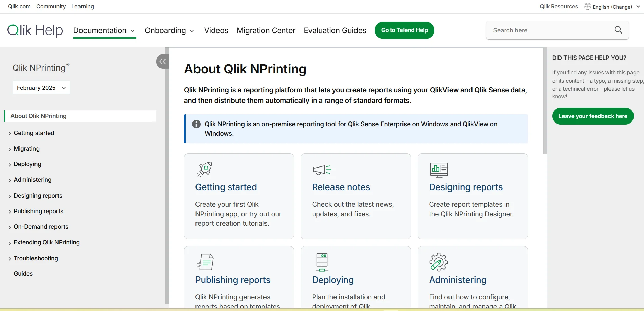Open Evaluation Guides in the navigation
644x311 pixels.
(335, 30)
